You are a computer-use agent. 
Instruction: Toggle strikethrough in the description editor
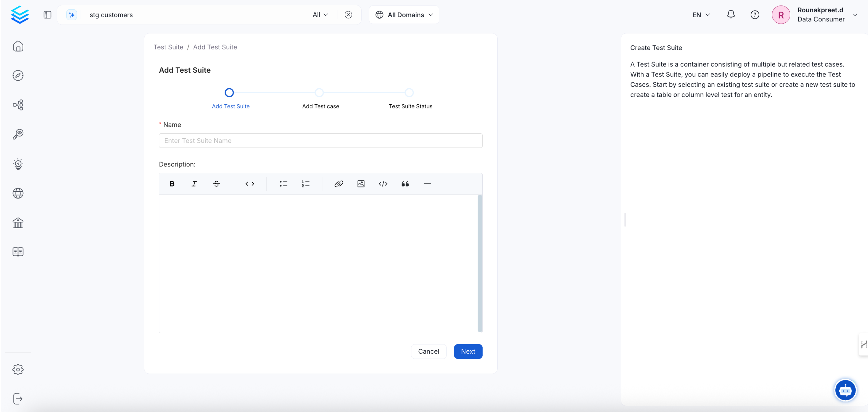pos(216,184)
